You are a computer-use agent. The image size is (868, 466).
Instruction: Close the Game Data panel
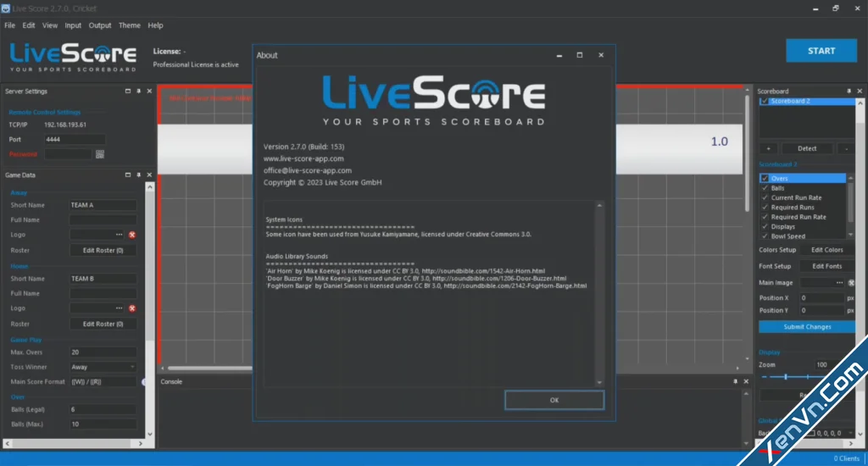click(149, 175)
